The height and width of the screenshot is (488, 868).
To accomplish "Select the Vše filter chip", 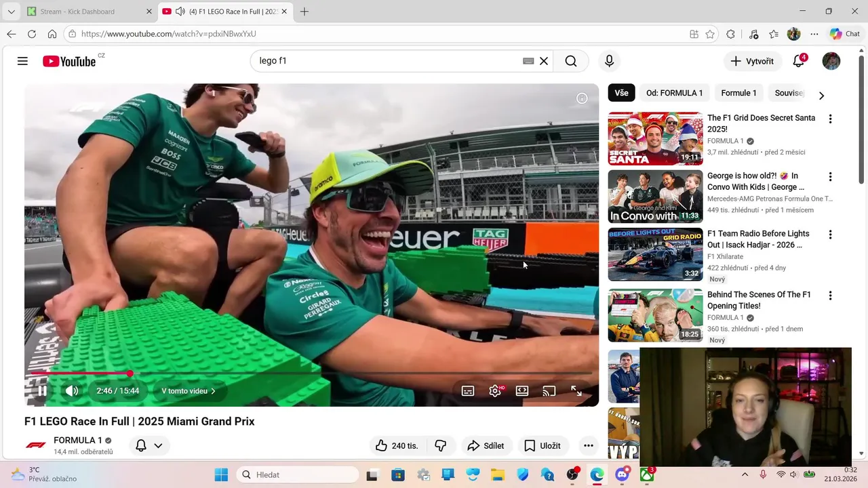I will [622, 93].
